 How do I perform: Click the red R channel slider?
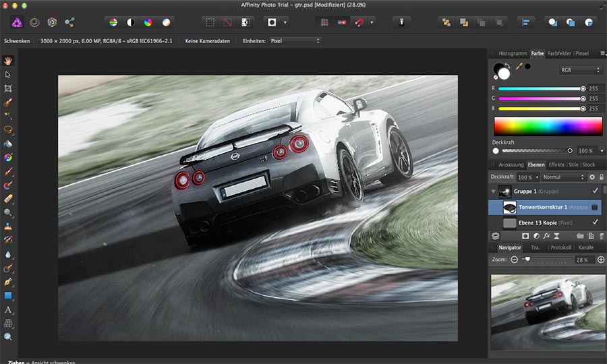pyautogui.click(x=542, y=88)
